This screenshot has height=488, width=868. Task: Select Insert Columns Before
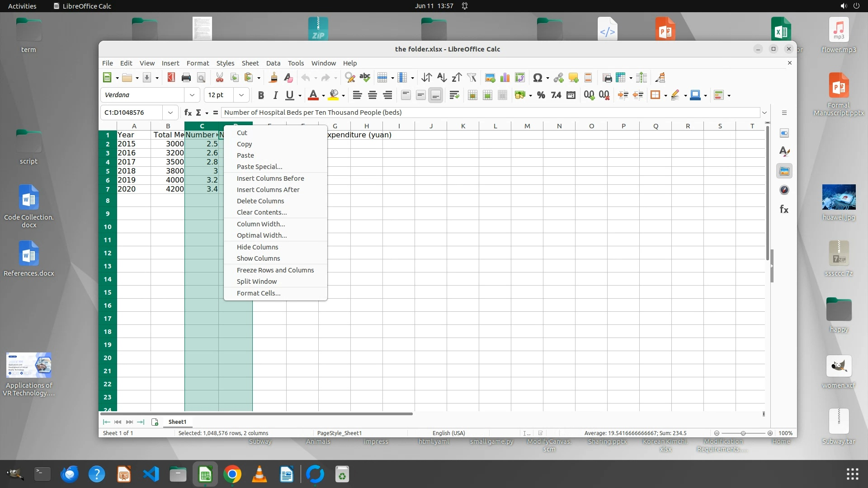(x=270, y=178)
